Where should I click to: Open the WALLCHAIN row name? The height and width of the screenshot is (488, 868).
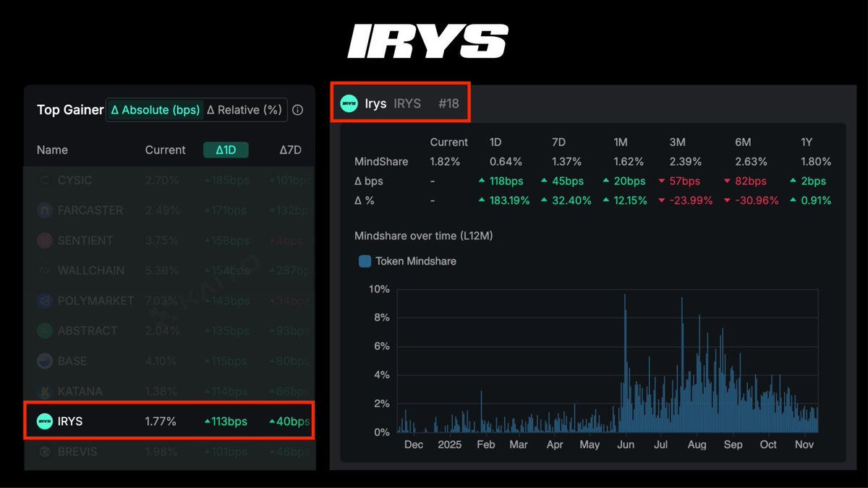[x=91, y=270]
